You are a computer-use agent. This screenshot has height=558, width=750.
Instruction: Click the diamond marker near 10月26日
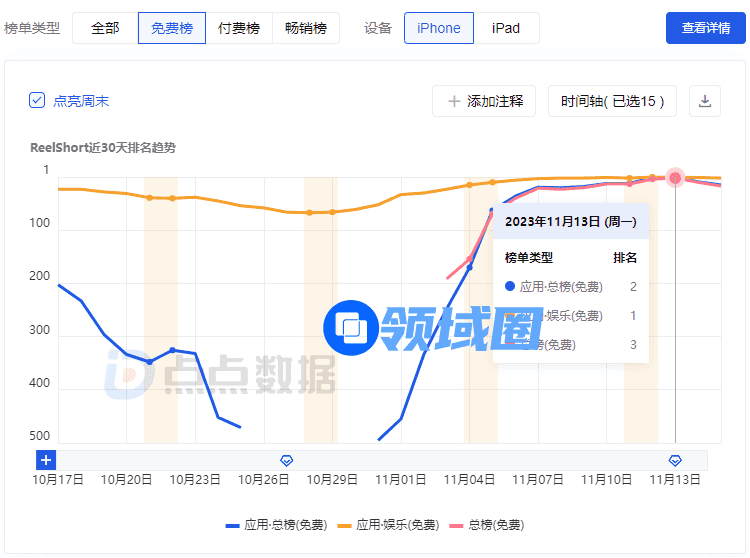coord(286,460)
